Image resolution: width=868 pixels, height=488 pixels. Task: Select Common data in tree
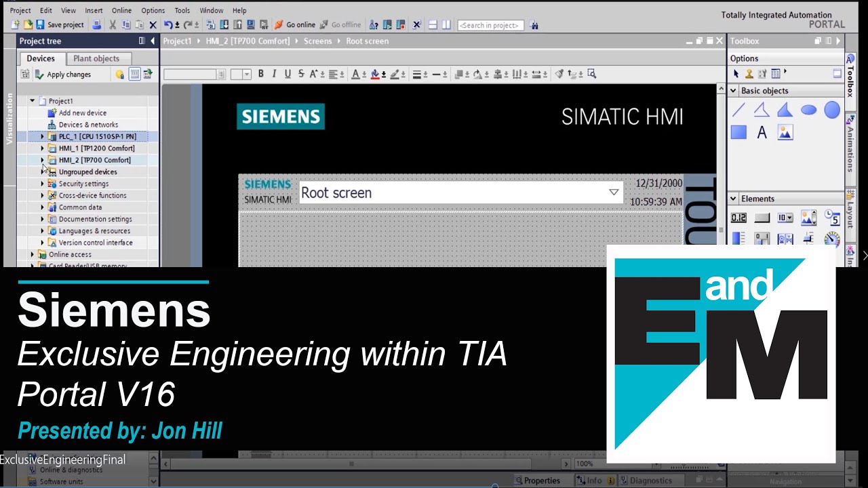80,207
